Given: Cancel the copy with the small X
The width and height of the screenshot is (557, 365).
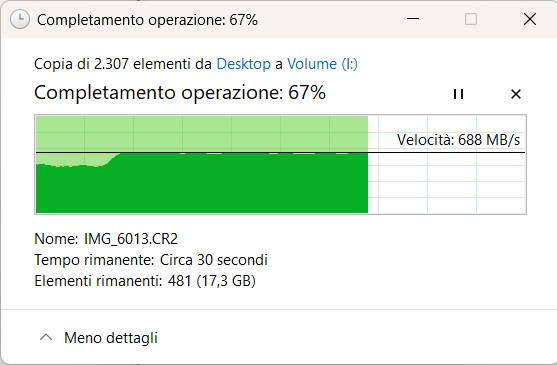Looking at the screenshot, I should click(516, 94).
